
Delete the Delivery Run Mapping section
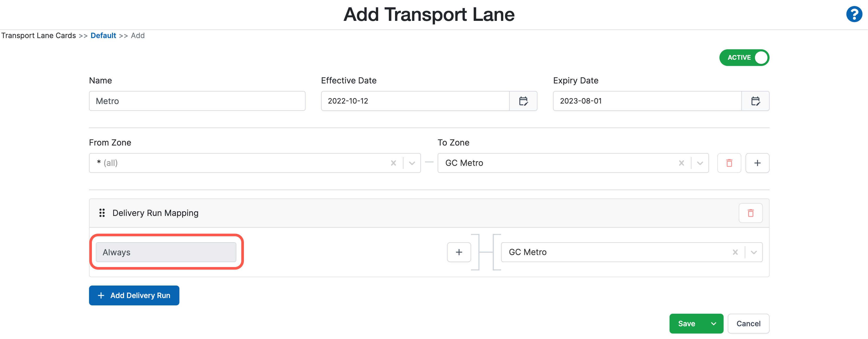[750, 213]
